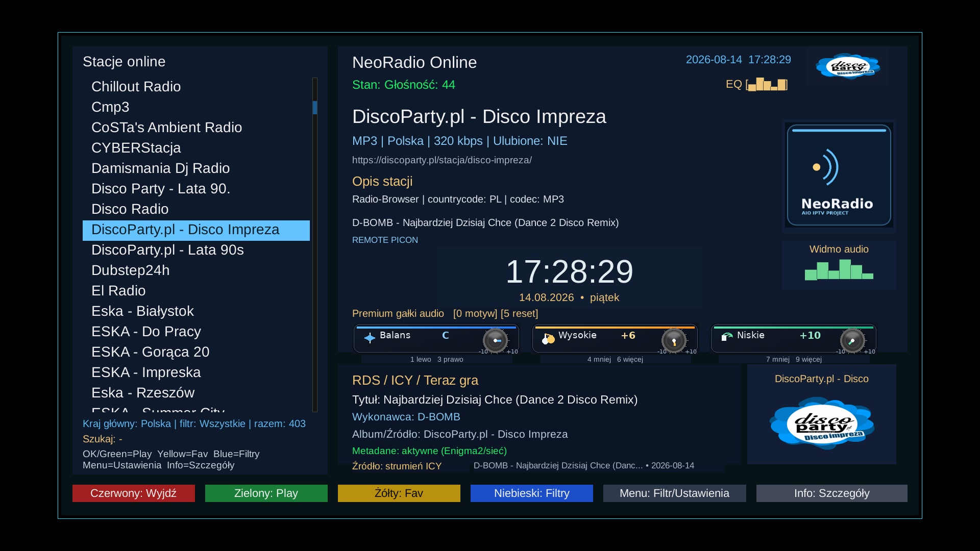980x551 pixels.
Task: Click the Niskie +10 value
Action: (810, 335)
